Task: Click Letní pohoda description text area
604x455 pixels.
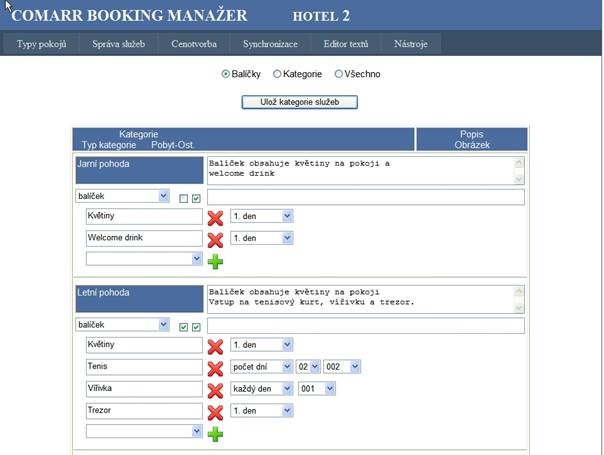Action: point(366,299)
